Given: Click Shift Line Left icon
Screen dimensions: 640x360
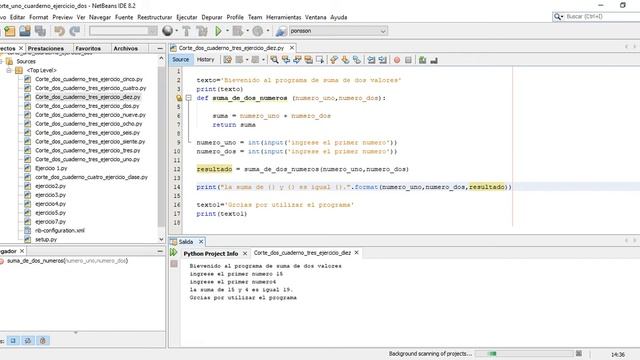Looking at the screenshot, I should (x=371, y=60).
